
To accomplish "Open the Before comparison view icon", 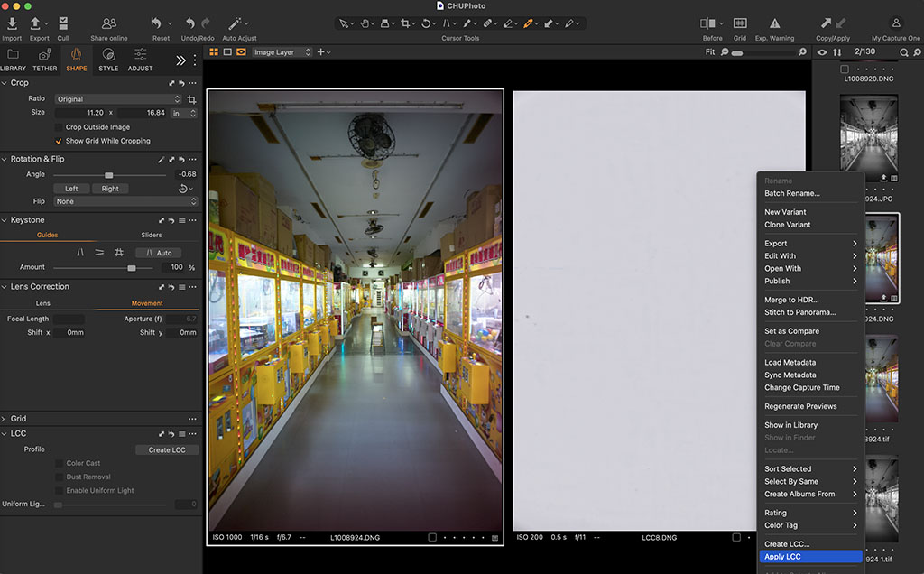I will pyautogui.click(x=709, y=24).
